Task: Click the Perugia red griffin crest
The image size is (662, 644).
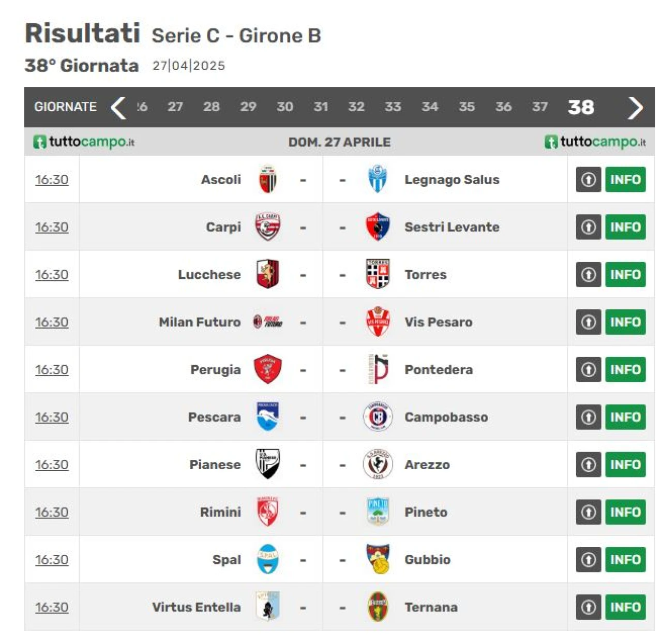Action: coord(268,369)
